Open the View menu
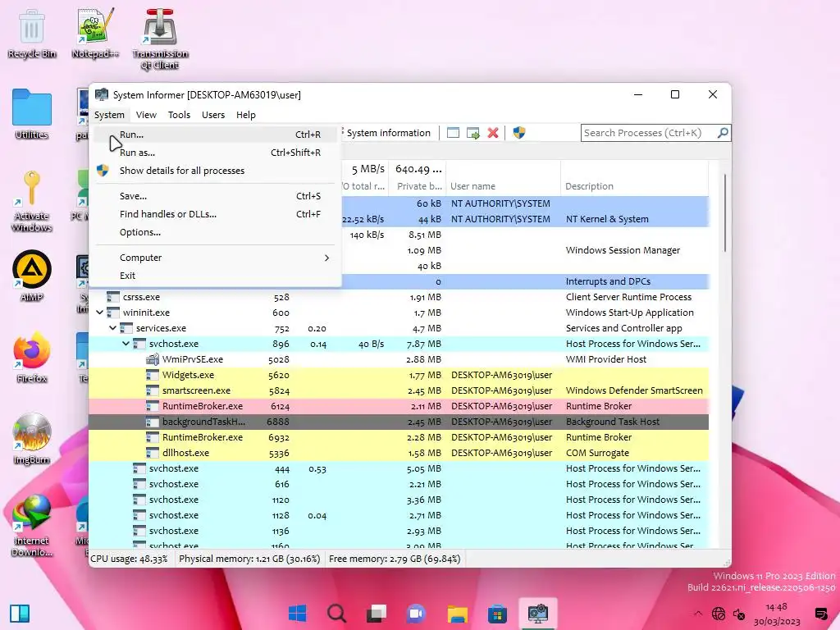 (146, 115)
